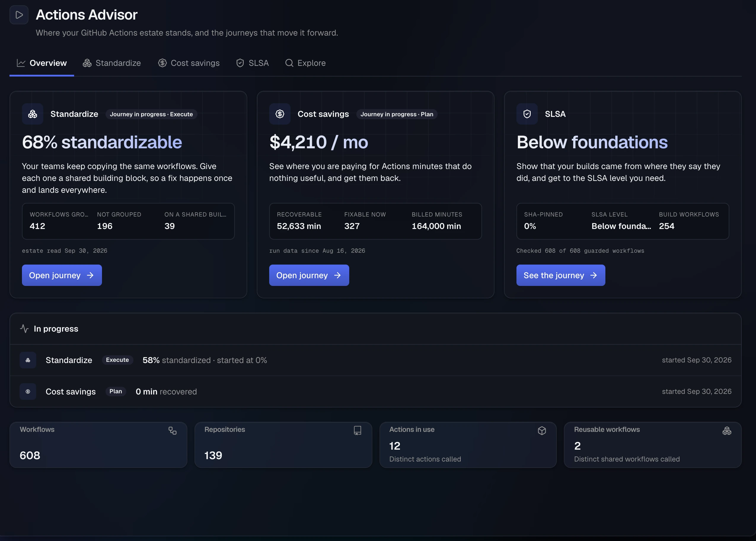Click Checked 608 of 608 guarded workflows
The width and height of the screenshot is (756, 541).
[580, 251]
